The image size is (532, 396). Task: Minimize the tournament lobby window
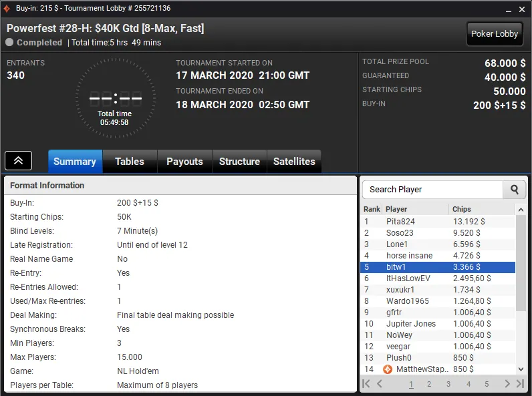coord(508,9)
